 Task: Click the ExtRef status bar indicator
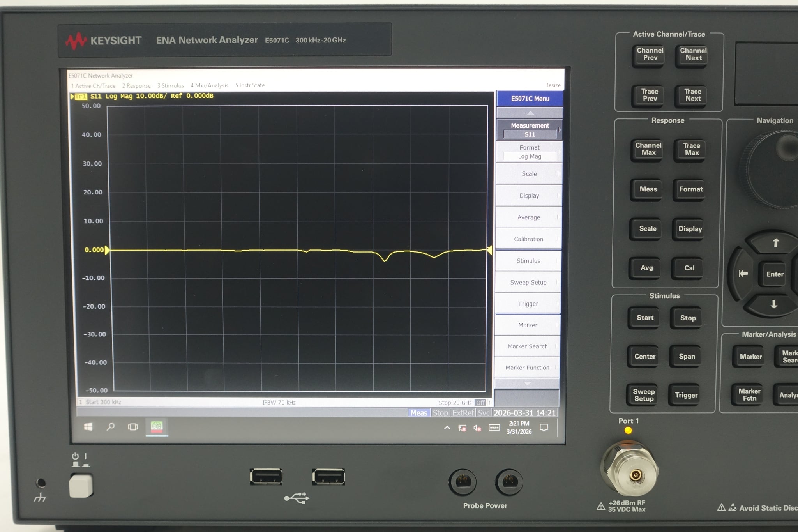[x=463, y=413]
